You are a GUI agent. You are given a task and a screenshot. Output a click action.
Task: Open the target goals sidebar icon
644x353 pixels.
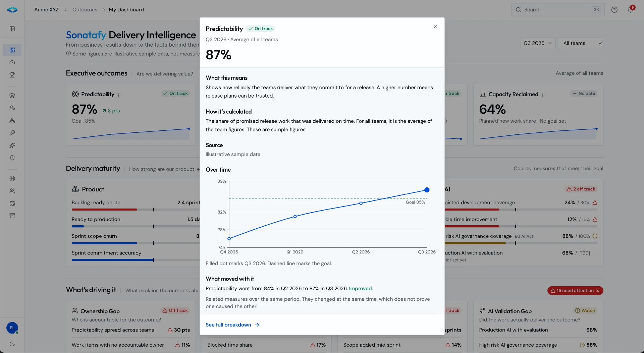tap(12, 178)
